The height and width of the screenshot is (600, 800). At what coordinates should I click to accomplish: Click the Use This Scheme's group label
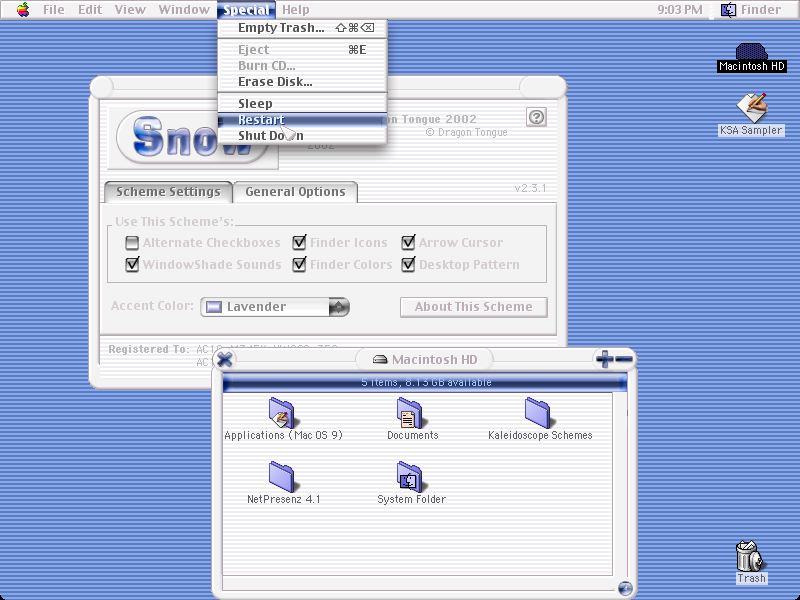(x=174, y=222)
